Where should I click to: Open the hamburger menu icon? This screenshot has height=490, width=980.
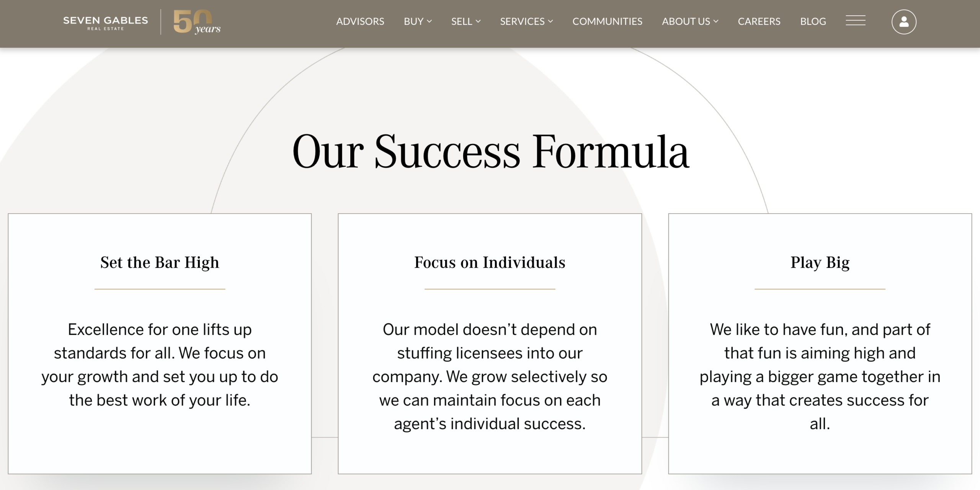(855, 21)
